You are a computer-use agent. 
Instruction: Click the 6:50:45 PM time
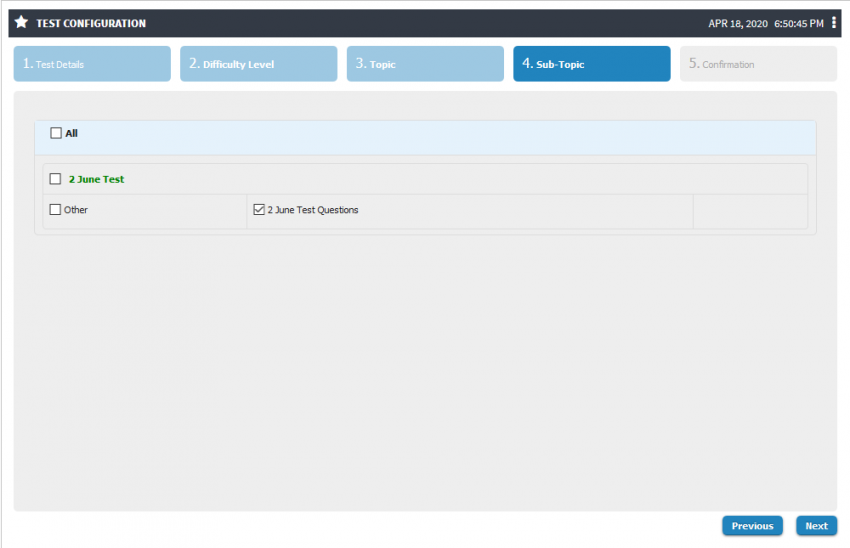[799, 23]
